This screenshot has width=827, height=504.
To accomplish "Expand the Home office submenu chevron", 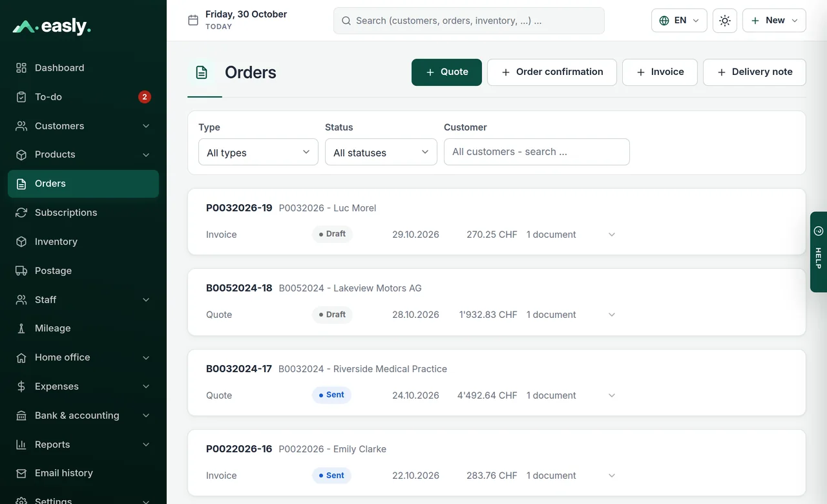I will [146, 357].
